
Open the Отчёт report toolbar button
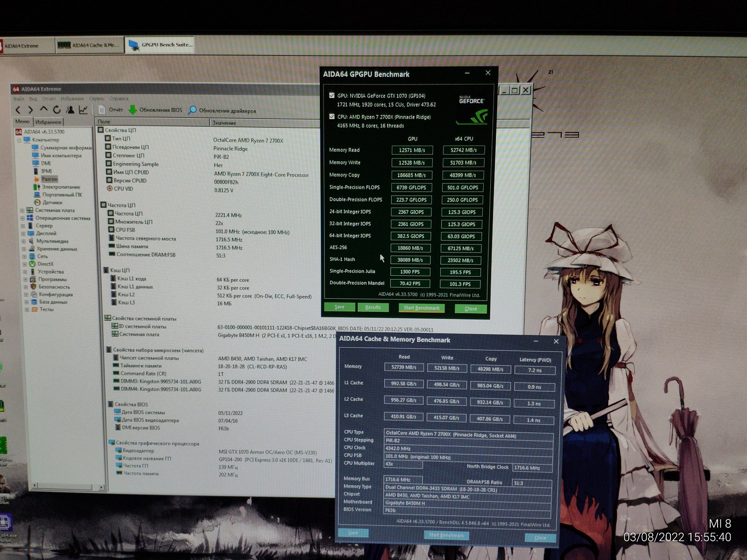click(110, 110)
